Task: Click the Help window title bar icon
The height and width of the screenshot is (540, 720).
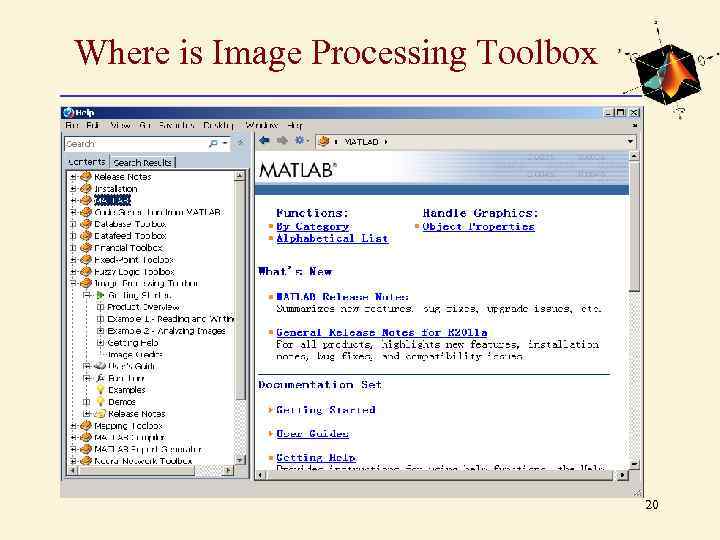Action: [68, 112]
